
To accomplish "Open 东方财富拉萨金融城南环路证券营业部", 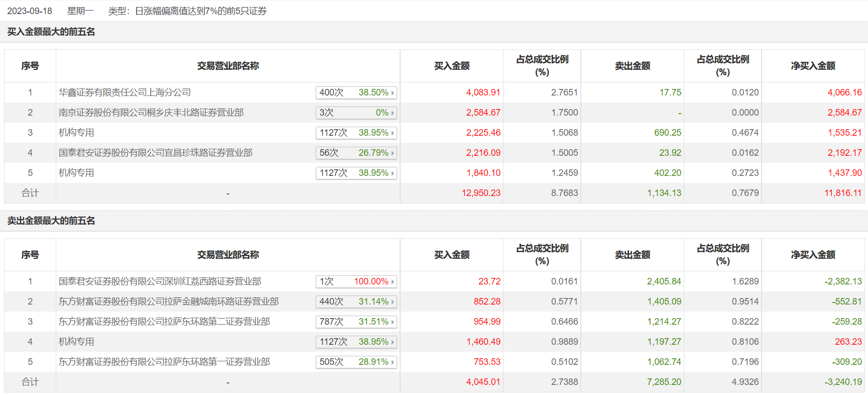I will (169, 302).
